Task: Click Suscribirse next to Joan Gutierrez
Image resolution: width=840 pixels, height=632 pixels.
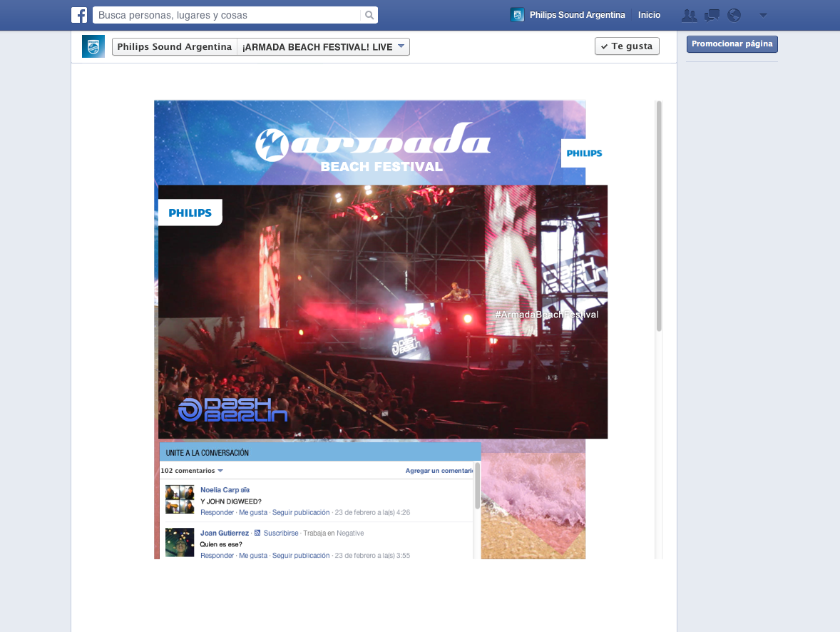Action: click(281, 534)
